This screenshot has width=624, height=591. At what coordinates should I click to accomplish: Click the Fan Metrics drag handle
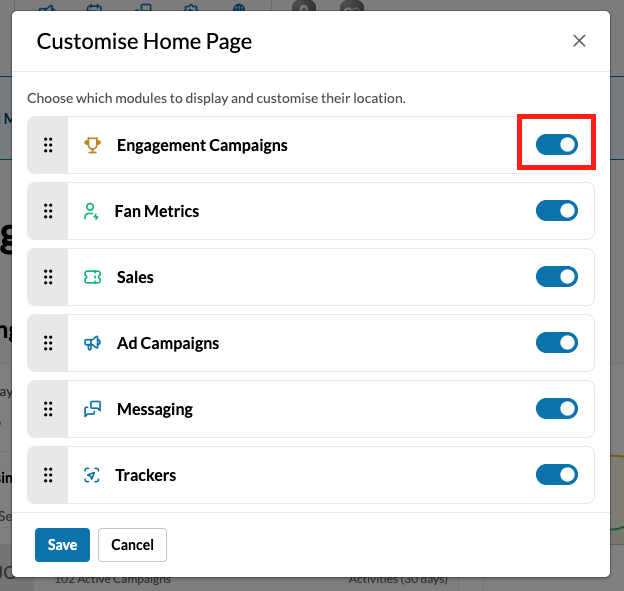[48, 211]
